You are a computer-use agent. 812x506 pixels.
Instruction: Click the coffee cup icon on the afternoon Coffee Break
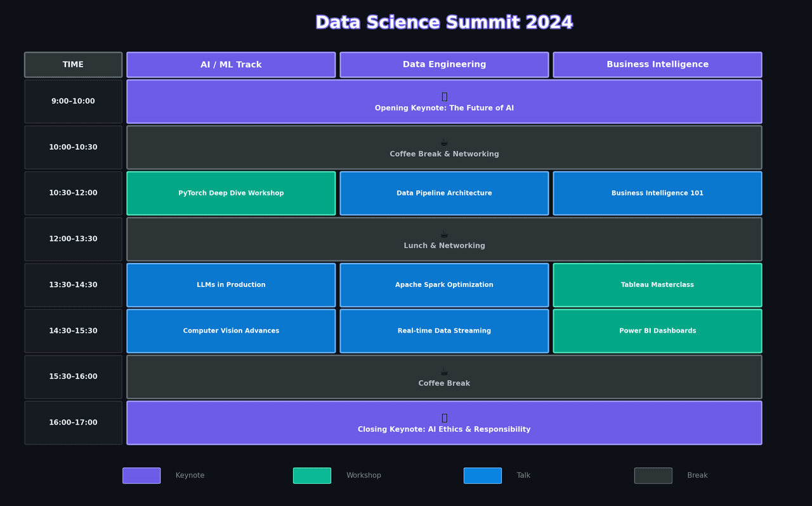[x=444, y=371]
